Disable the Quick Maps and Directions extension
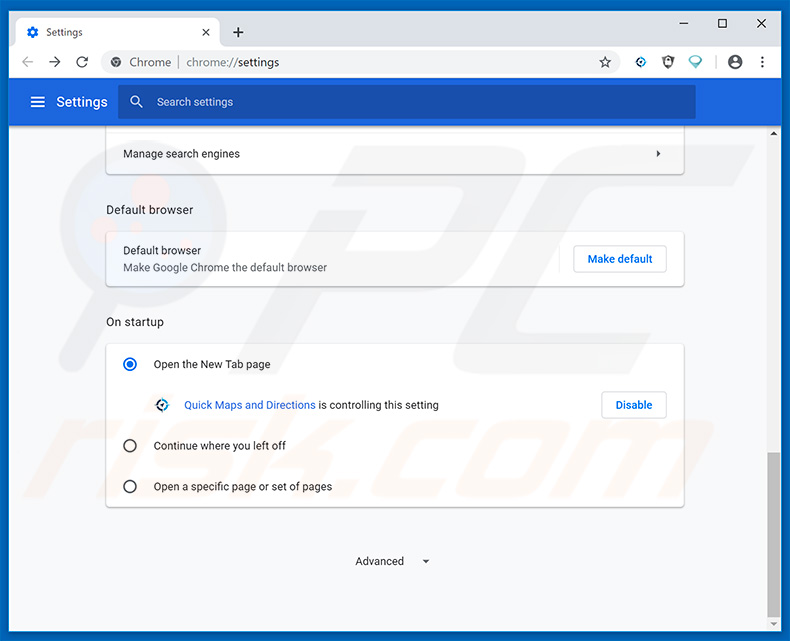 pyautogui.click(x=633, y=405)
